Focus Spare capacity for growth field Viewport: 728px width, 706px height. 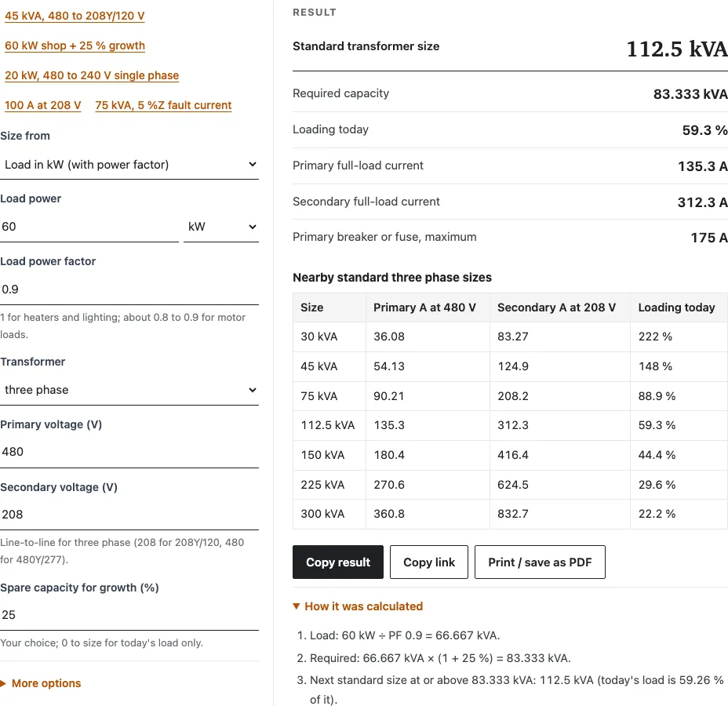click(x=129, y=615)
